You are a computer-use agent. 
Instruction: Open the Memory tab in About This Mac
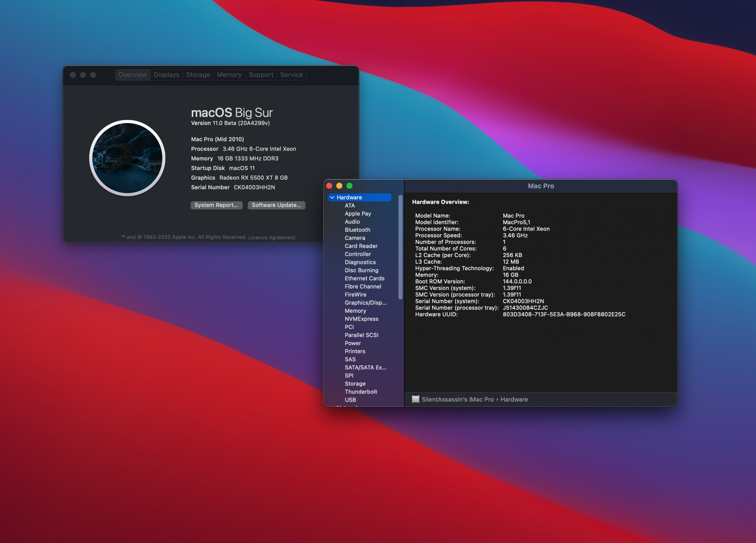click(229, 75)
